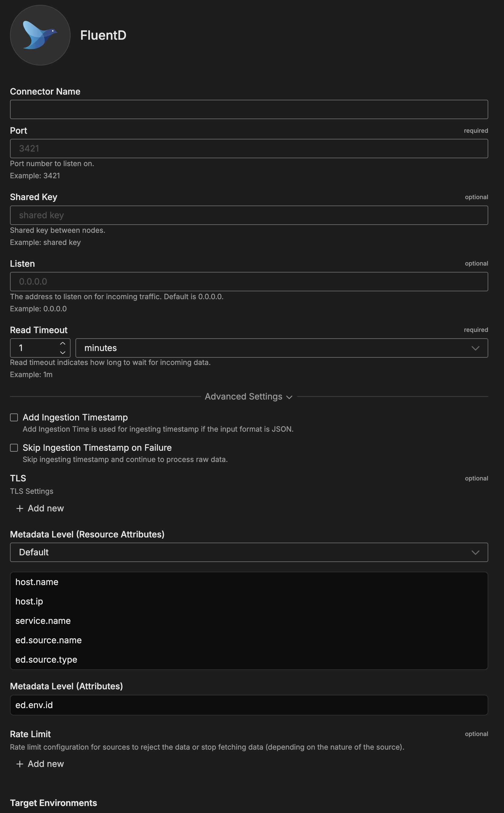The width and height of the screenshot is (504, 813).
Task: Open the Metadata Level Default dropdown
Action: coord(249,552)
